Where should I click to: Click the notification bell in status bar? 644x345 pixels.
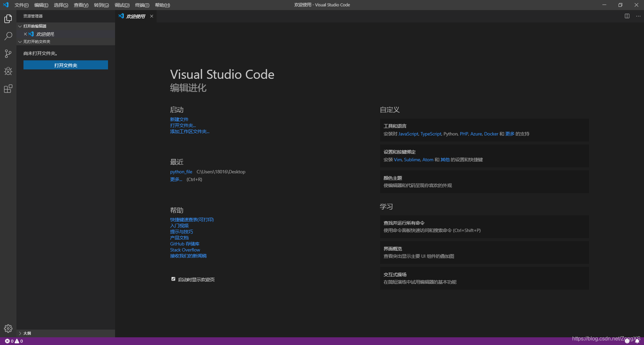[x=637, y=341]
